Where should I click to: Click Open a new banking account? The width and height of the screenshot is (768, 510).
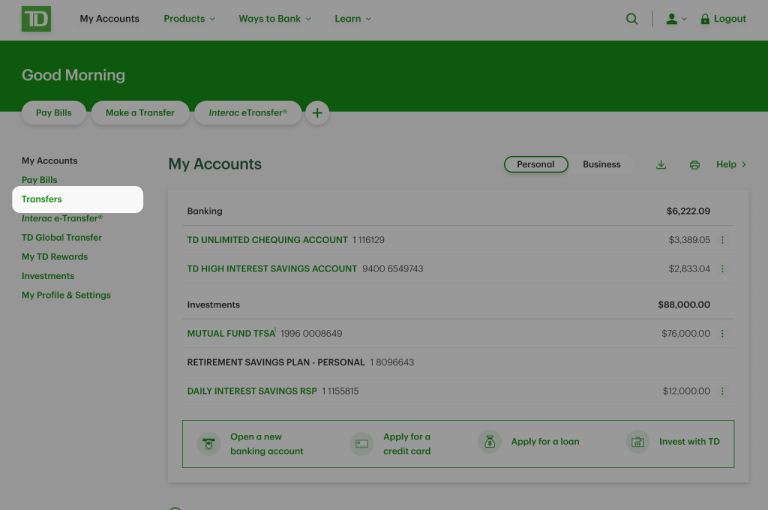267,444
